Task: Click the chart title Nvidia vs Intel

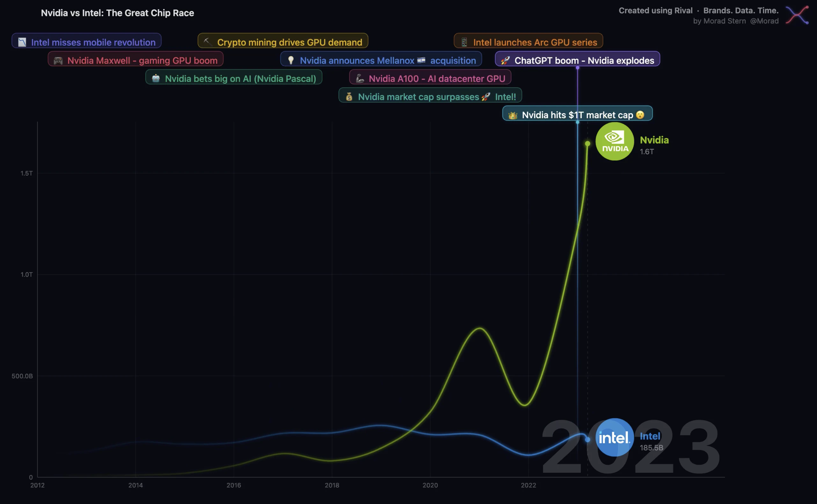Action: click(117, 13)
